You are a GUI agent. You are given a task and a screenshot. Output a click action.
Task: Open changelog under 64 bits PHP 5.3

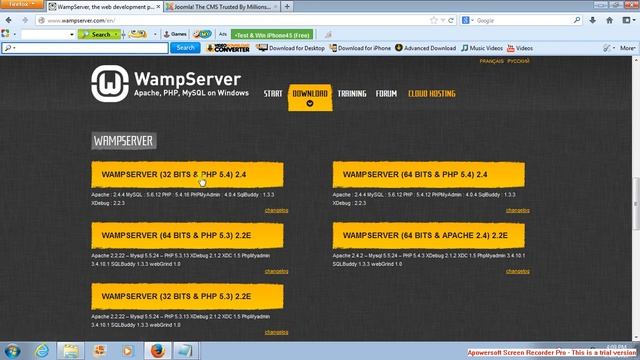pos(276,271)
